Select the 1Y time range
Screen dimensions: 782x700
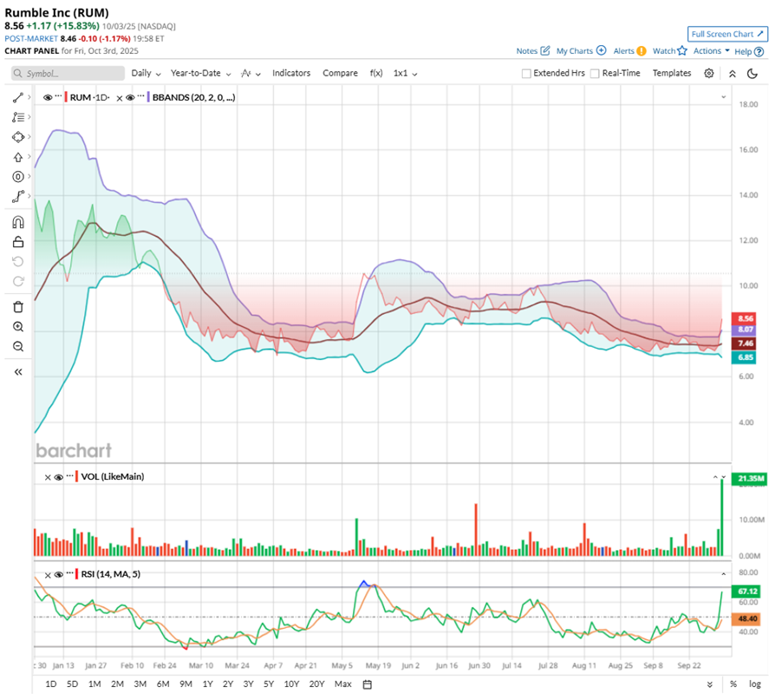[207, 684]
